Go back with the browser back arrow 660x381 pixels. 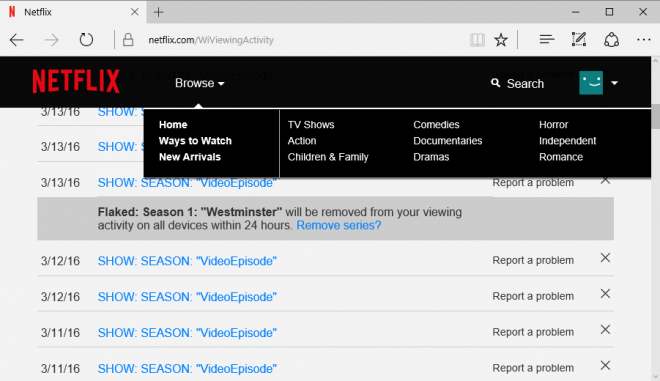17,40
